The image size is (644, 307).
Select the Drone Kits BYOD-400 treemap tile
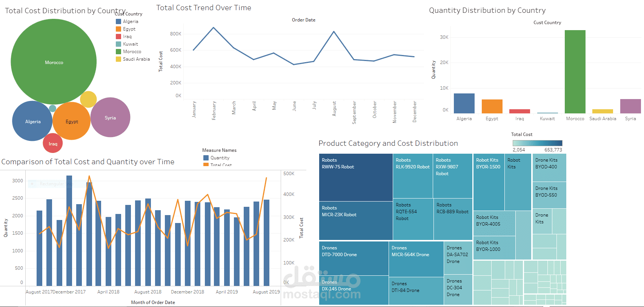549,168
